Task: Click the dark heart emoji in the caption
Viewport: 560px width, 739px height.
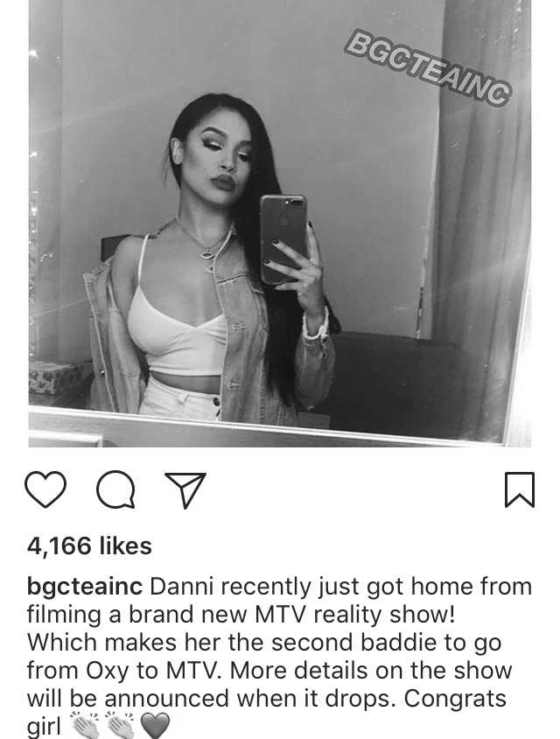Action: (x=155, y=726)
